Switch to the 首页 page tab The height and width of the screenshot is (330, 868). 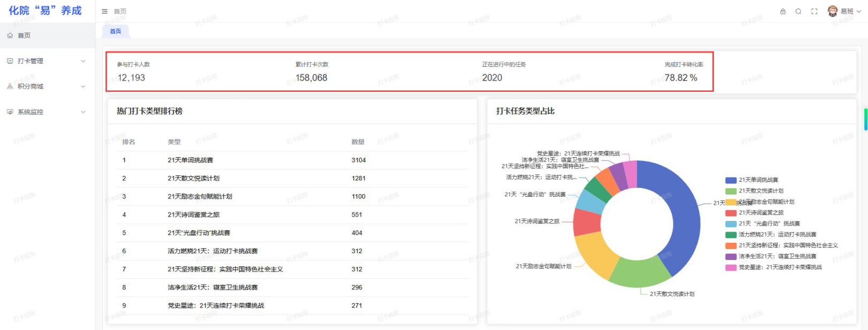116,32
